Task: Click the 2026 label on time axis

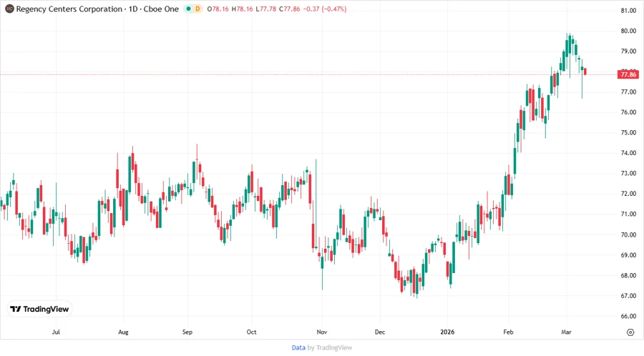Action: [447, 332]
